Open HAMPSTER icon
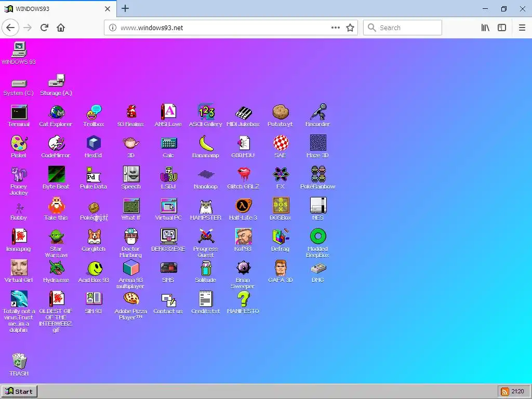 pos(206,206)
